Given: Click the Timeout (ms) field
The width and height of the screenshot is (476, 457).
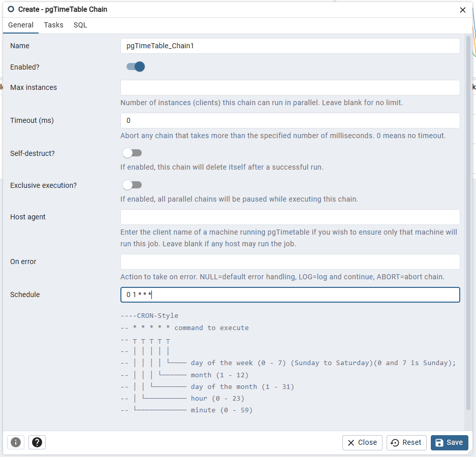Looking at the screenshot, I should pos(290,120).
